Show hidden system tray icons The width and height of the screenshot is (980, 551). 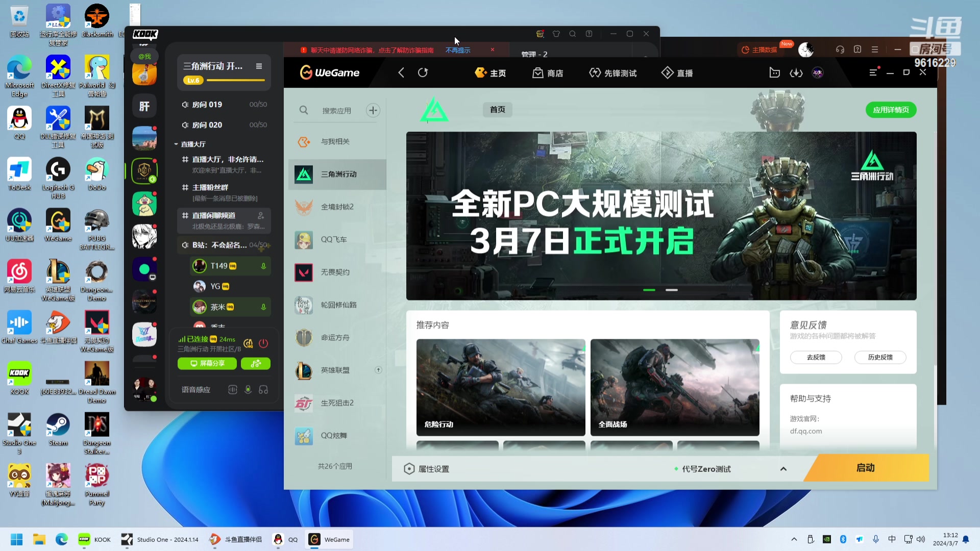(x=794, y=539)
